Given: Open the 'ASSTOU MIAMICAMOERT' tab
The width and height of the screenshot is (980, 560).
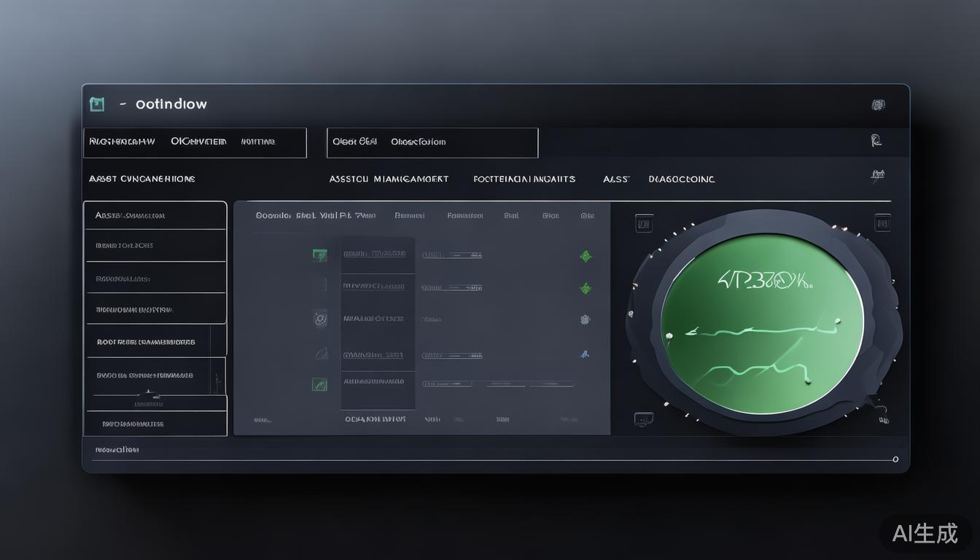Looking at the screenshot, I should point(389,179).
